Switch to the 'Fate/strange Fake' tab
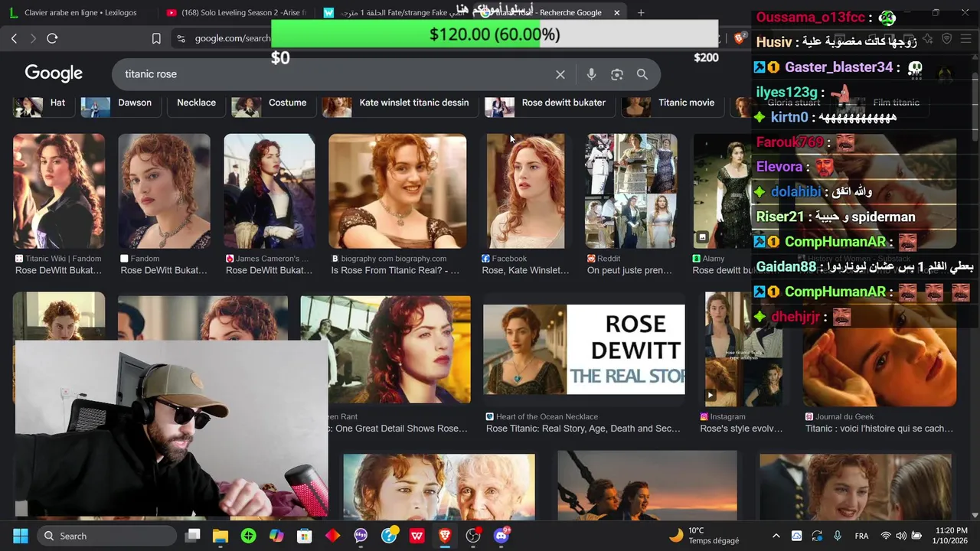This screenshot has height=551, width=980. 394,12
